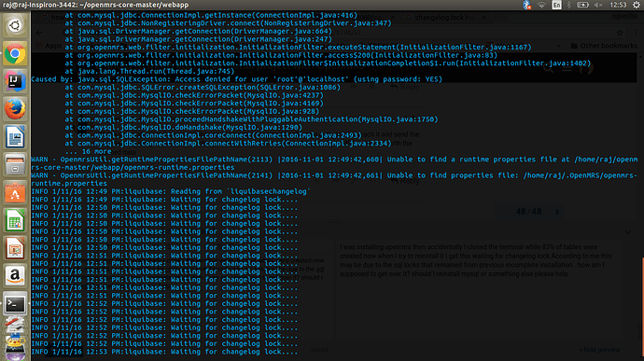Open the blue Bluetooth manager tray icon
Viewport: 644px width, 361px height.
click(x=527, y=5)
